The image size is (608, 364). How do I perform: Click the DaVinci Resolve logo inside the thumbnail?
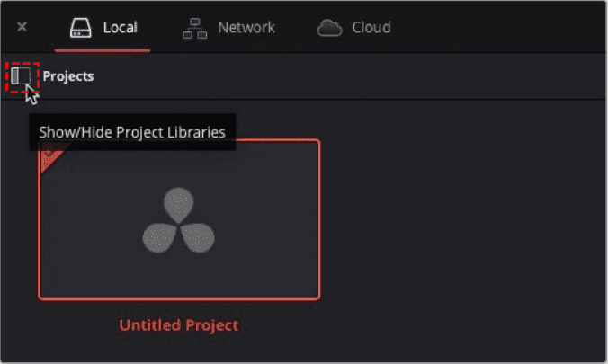point(178,220)
